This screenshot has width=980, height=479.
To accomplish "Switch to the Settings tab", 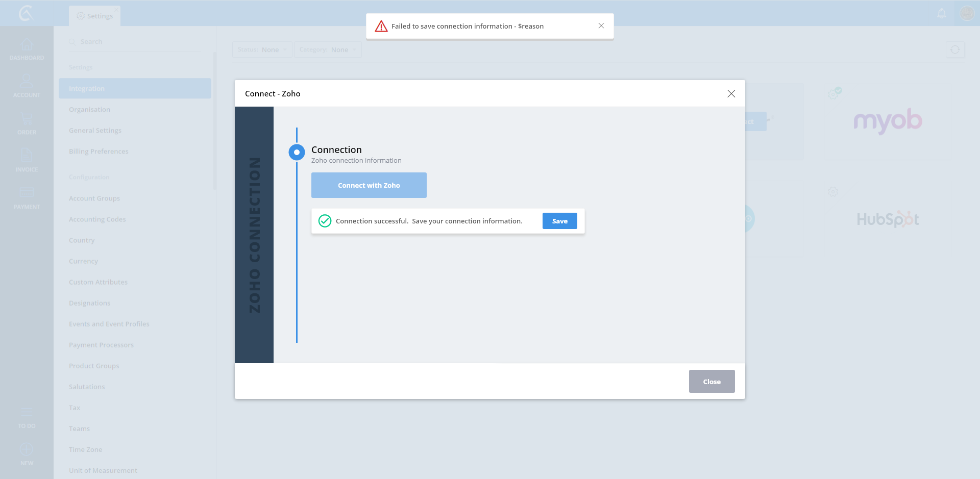I will pyautogui.click(x=95, y=16).
